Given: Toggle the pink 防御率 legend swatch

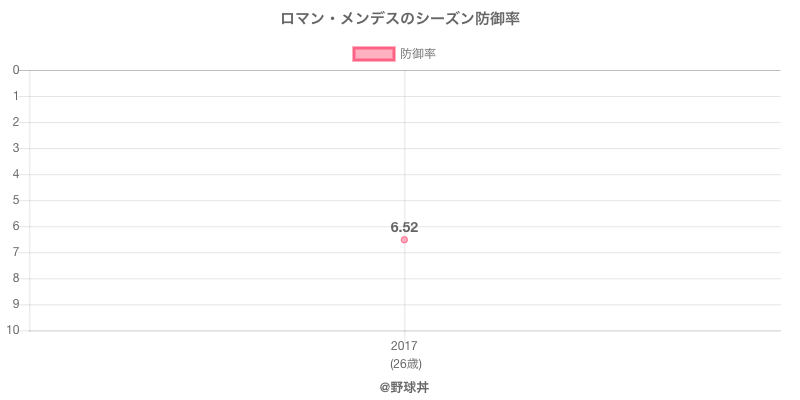Looking at the screenshot, I should tap(374, 54).
